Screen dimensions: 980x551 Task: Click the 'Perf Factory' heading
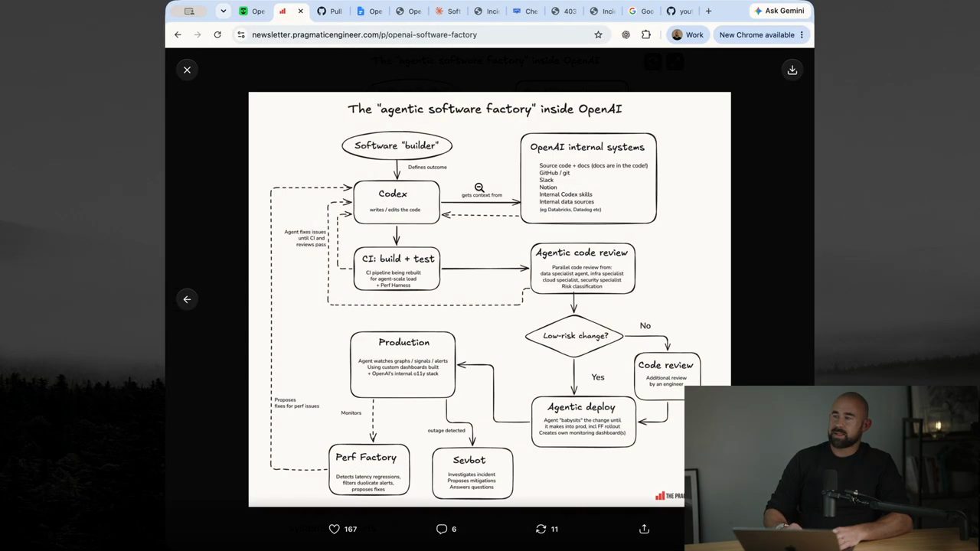pyautogui.click(x=366, y=457)
